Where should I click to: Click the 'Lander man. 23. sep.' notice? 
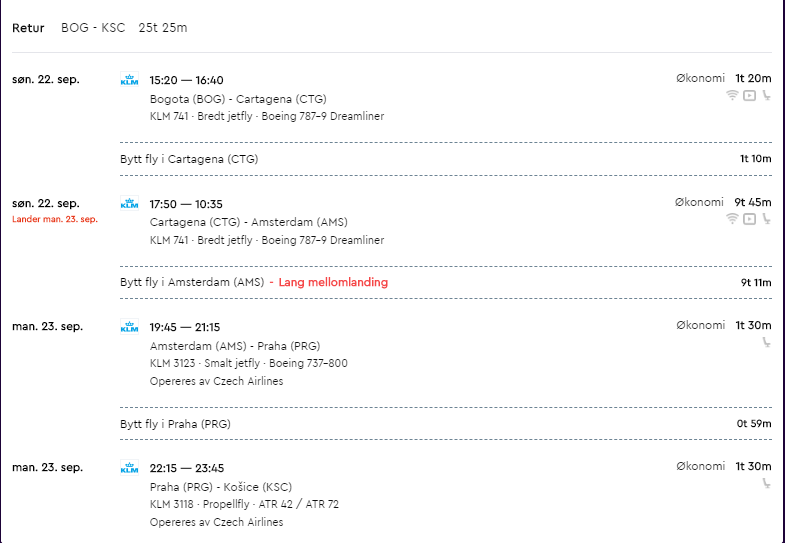55,219
